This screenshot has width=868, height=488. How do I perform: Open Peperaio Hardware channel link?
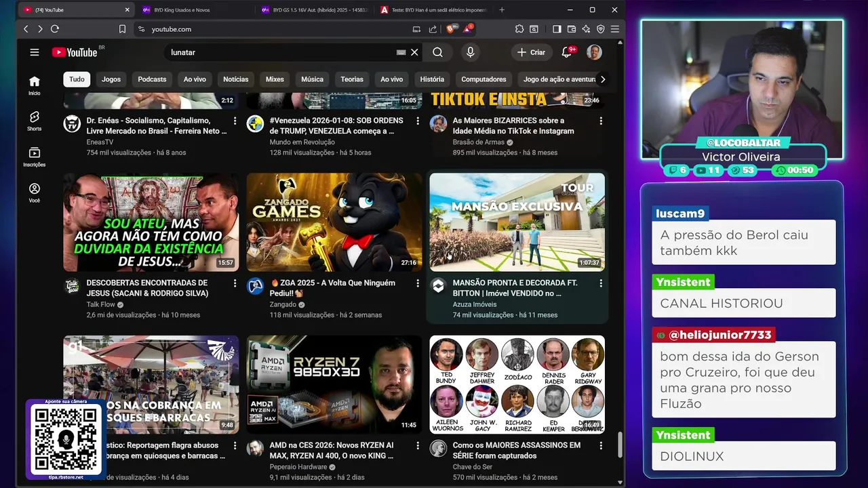298,467
